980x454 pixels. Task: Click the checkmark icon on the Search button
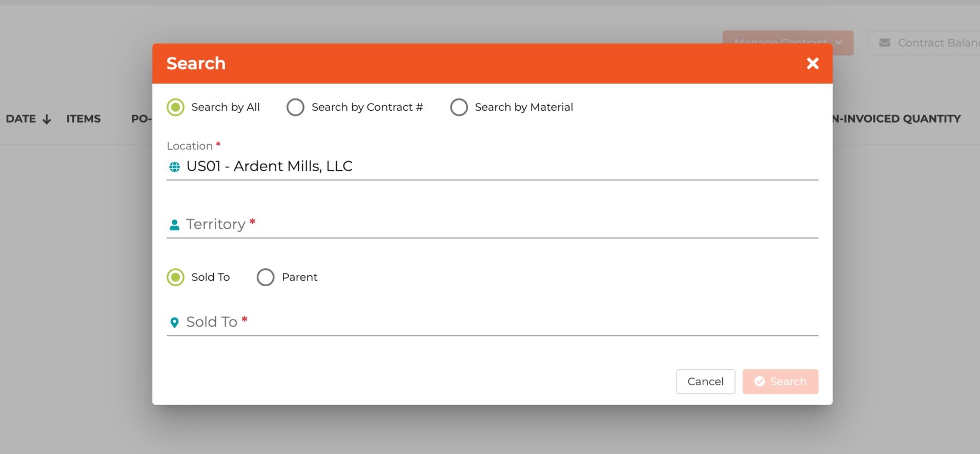(x=760, y=382)
